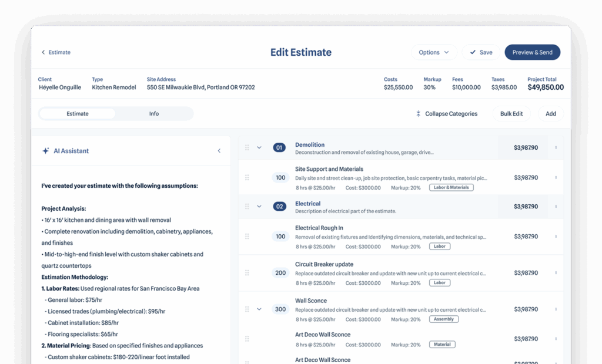Image resolution: width=602 pixels, height=364 pixels.
Task: Click the Collapse Categories icon
Action: coord(418,114)
